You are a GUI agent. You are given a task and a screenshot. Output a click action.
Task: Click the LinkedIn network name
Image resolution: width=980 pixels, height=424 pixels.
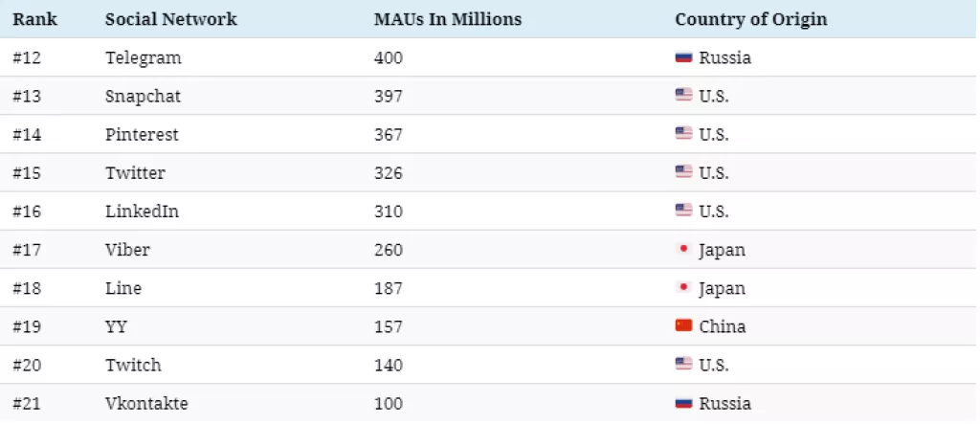142,212
